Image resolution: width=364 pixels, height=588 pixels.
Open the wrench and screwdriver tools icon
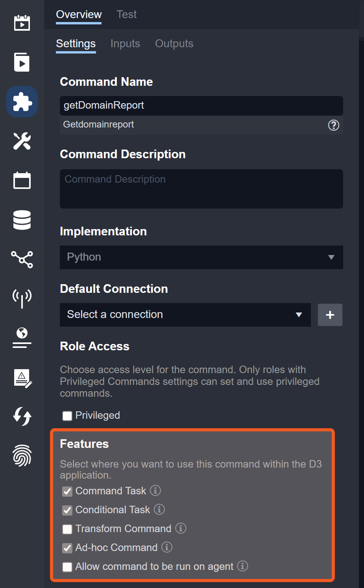tap(22, 141)
